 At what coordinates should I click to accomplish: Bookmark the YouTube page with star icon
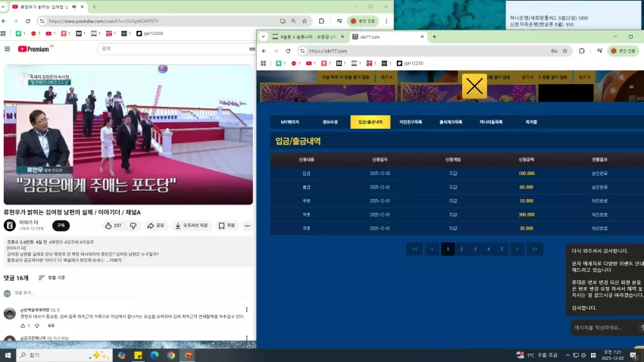[x=305, y=21]
